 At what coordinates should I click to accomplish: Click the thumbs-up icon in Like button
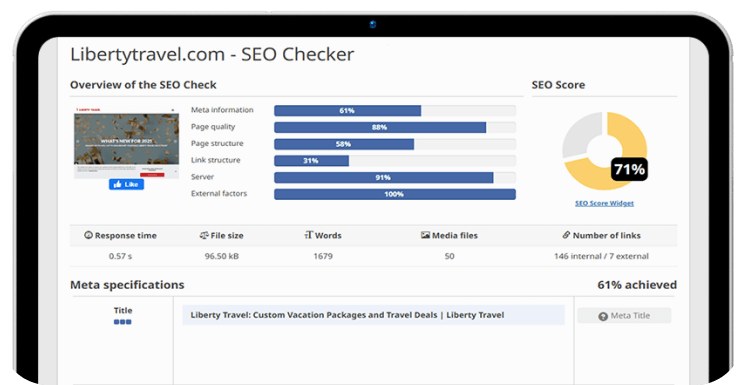click(x=118, y=184)
